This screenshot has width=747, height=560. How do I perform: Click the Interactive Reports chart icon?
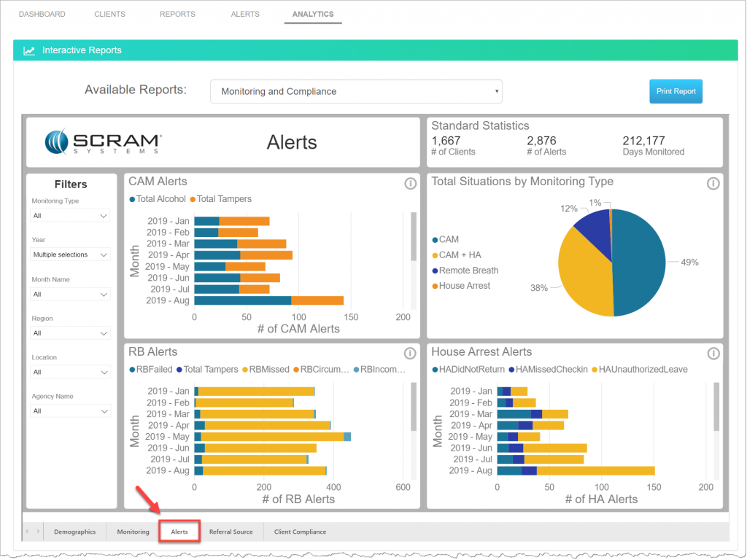pyautogui.click(x=28, y=50)
